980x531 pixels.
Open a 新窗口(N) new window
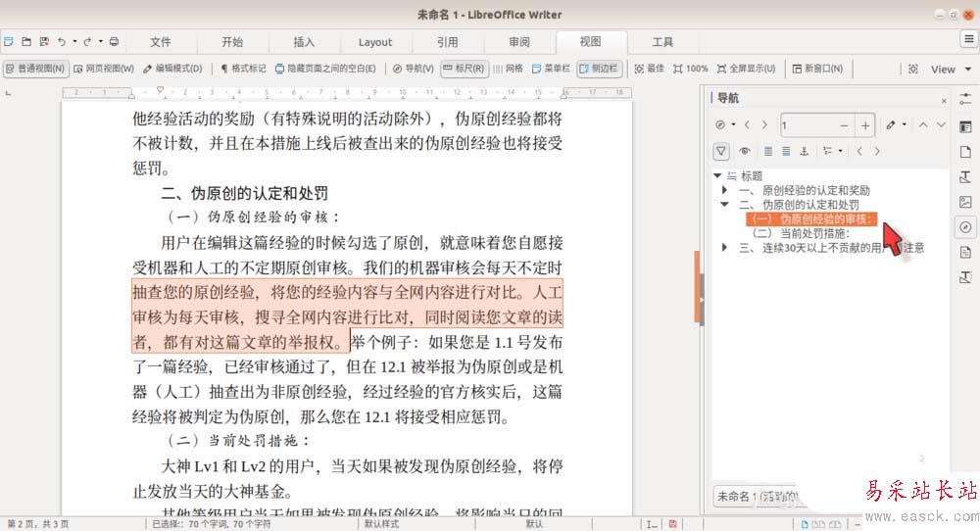click(817, 69)
